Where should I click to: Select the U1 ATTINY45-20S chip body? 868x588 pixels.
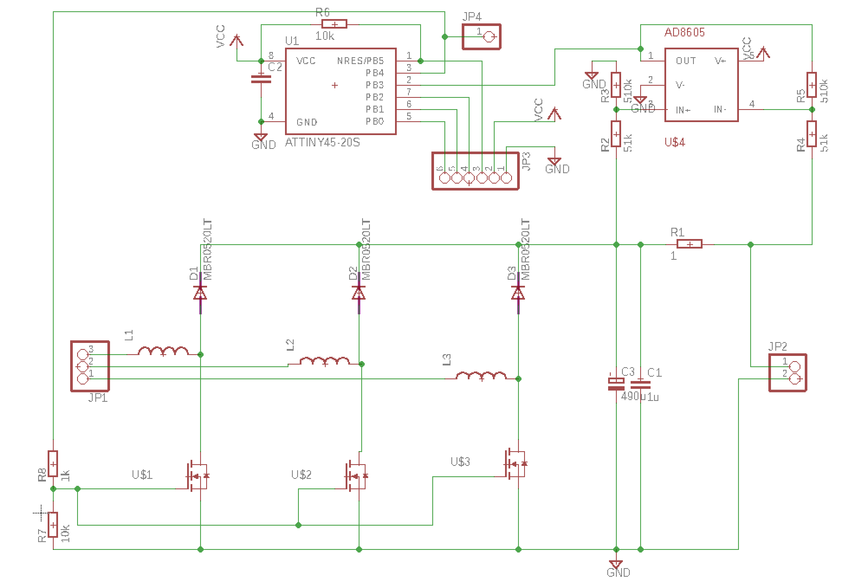340,91
